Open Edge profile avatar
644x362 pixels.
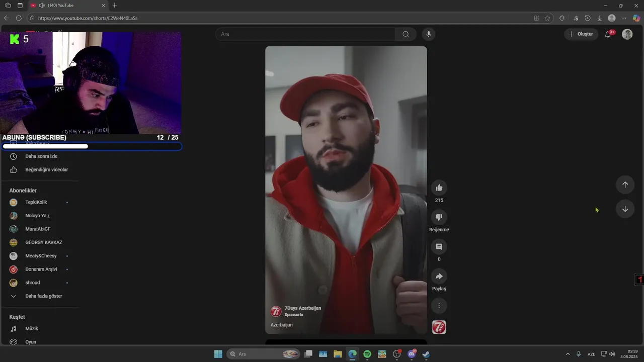[x=612, y=18]
